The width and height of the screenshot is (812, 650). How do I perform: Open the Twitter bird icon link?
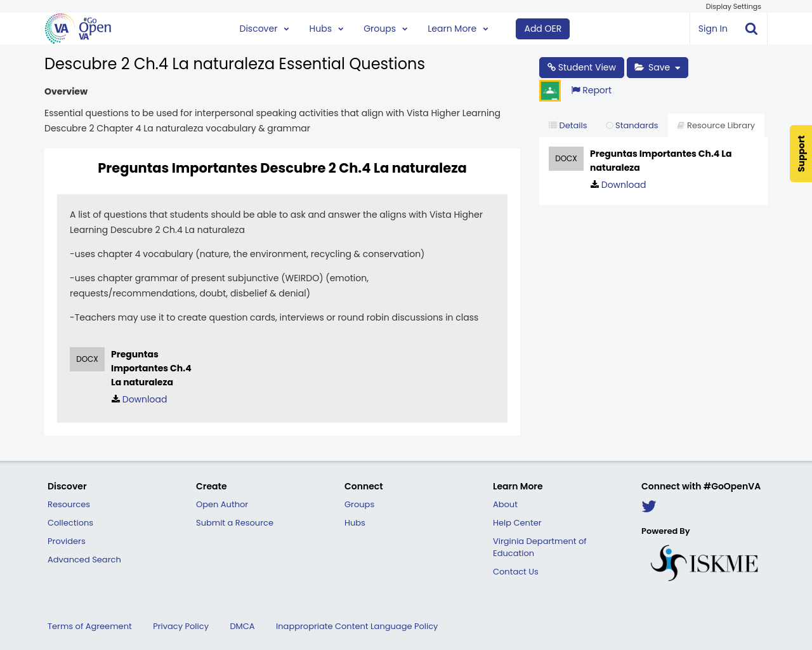648,507
